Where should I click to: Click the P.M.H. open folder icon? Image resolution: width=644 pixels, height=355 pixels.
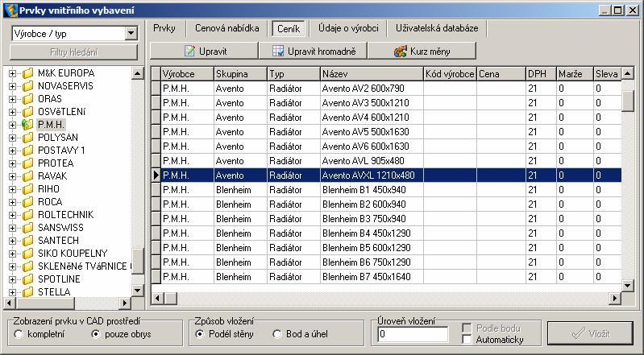(x=27, y=125)
